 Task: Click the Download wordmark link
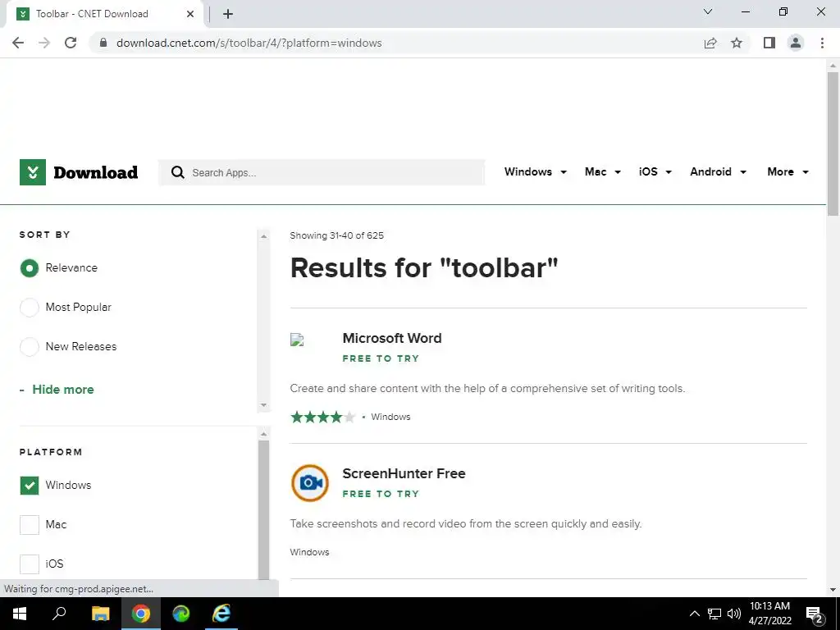tap(95, 172)
